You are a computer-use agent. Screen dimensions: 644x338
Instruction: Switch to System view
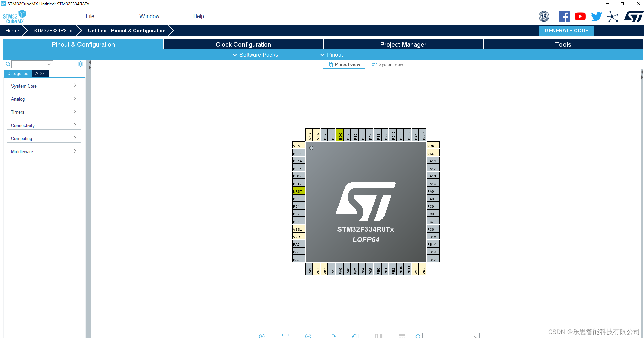387,64
